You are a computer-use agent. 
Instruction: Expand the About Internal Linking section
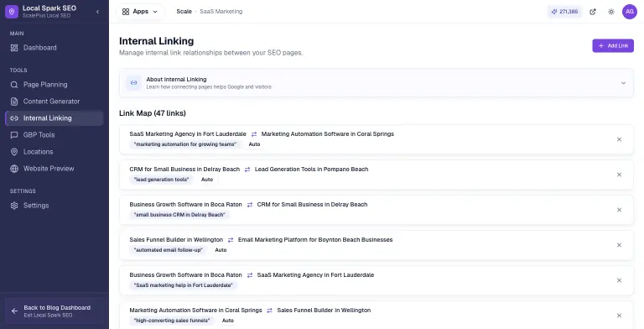click(x=377, y=82)
